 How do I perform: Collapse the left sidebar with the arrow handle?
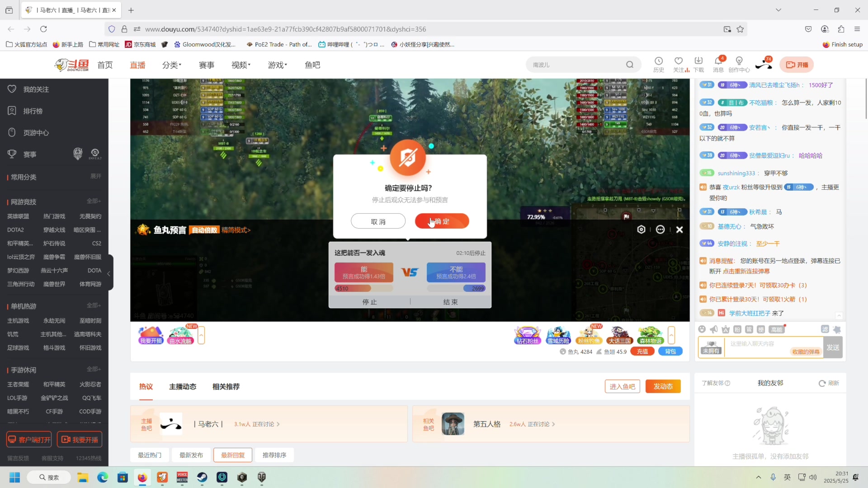[109, 273]
